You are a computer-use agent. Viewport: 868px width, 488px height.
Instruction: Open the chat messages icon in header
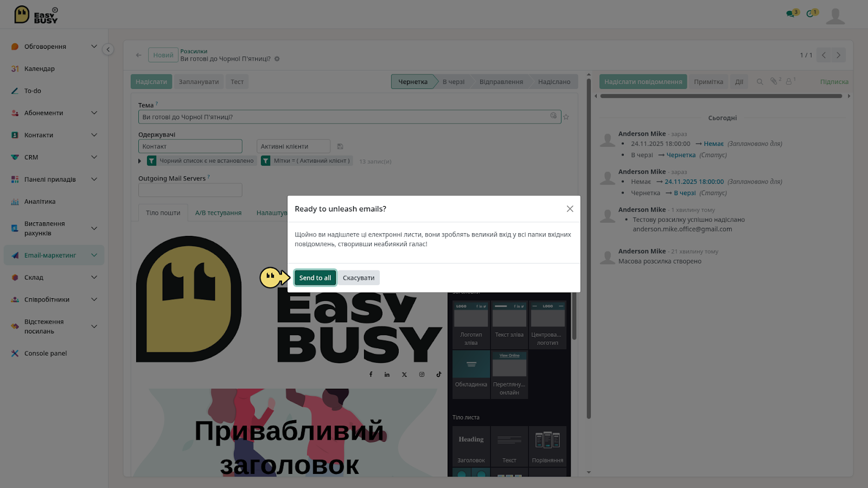[792, 14]
